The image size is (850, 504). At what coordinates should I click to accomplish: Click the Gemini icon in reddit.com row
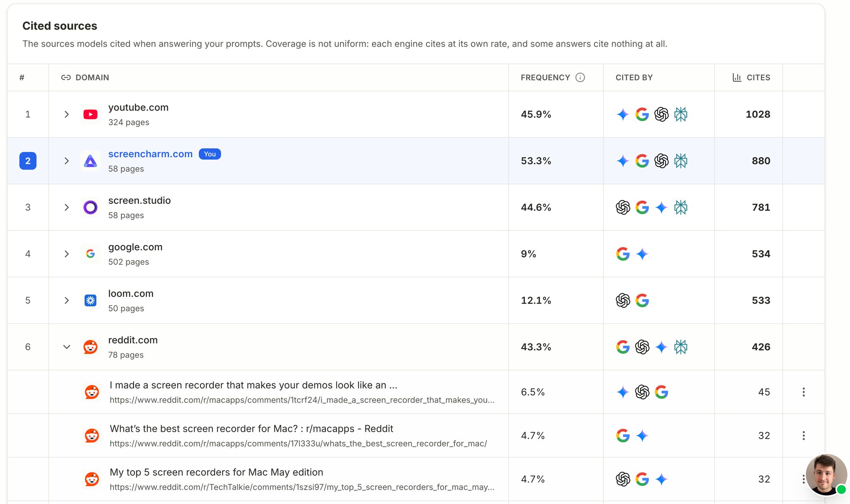(661, 347)
